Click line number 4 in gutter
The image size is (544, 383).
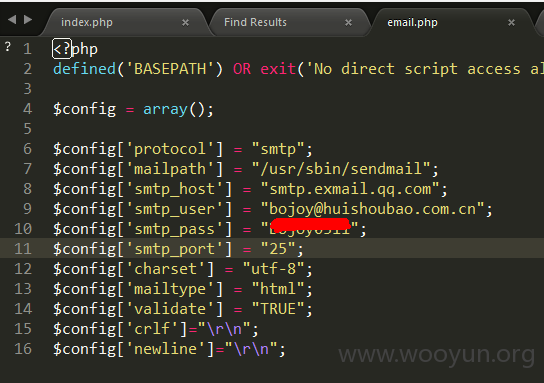[27, 109]
